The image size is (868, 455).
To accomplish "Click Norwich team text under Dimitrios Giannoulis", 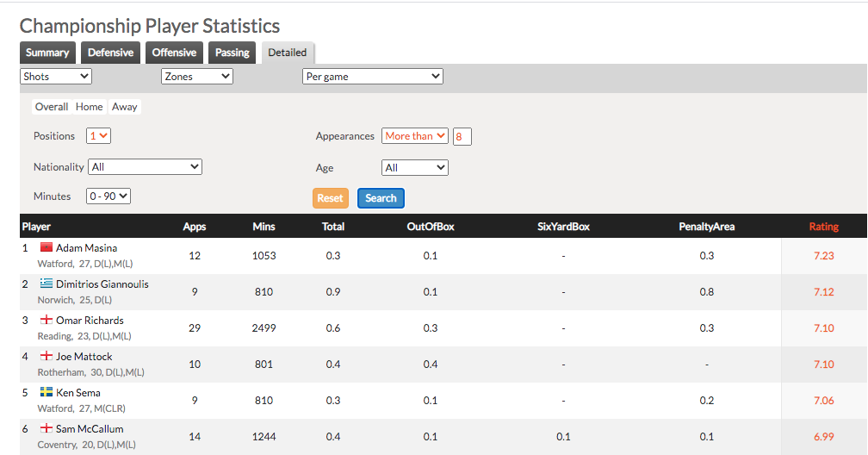I will click(55, 300).
